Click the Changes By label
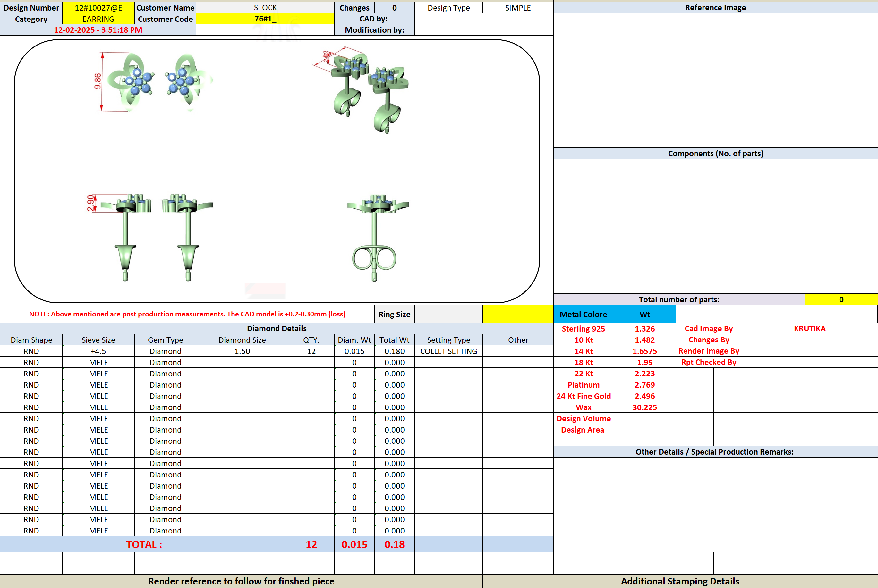 709,340
